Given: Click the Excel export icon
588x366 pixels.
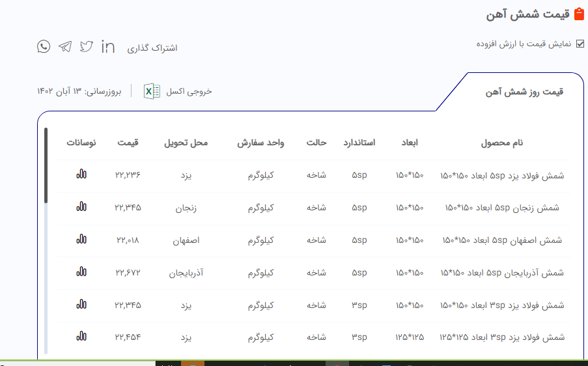Looking at the screenshot, I should click(x=152, y=91).
